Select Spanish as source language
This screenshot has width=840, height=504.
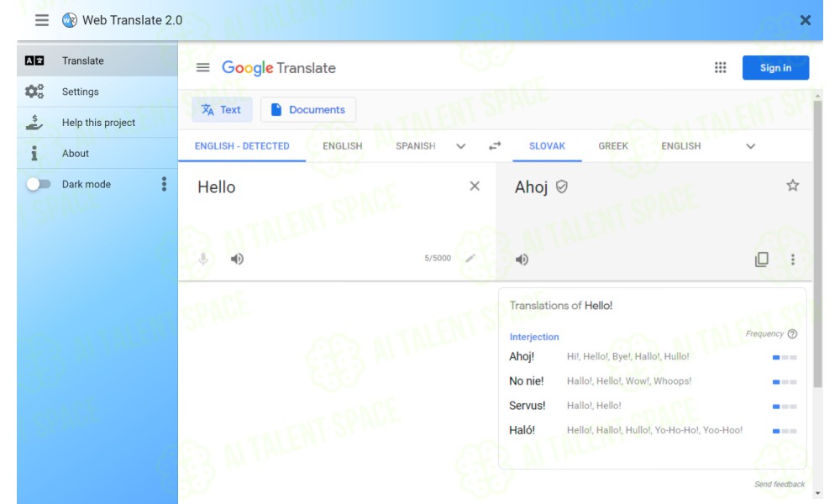point(416,146)
